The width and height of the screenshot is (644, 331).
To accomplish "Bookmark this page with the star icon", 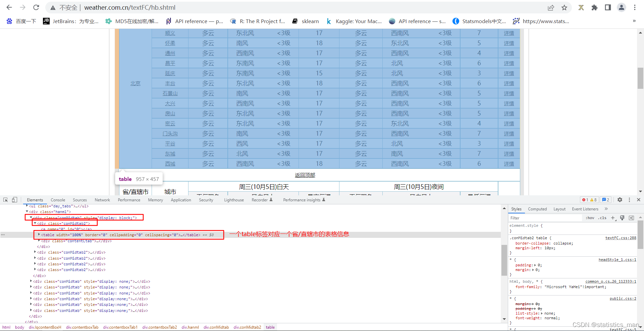I will tap(564, 7).
